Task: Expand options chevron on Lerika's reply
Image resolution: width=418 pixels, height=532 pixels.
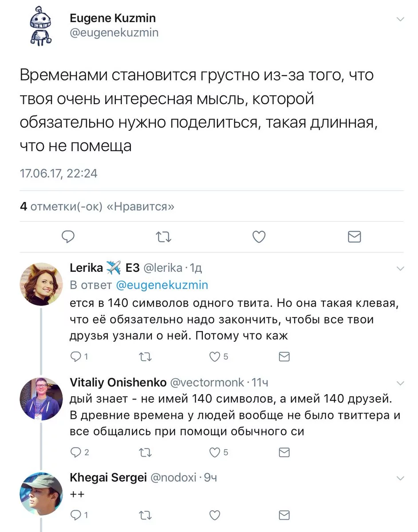Action: point(400,269)
